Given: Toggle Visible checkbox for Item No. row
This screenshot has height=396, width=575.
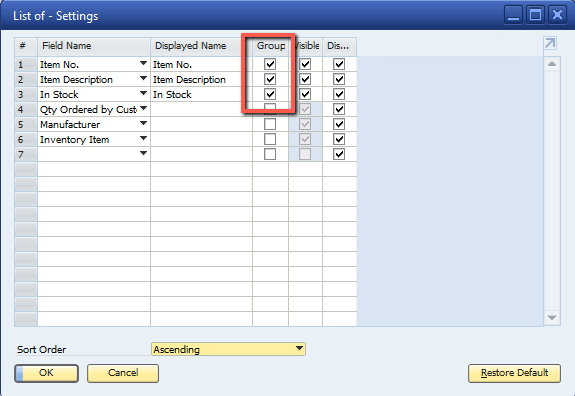Looking at the screenshot, I should pos(305,64).
